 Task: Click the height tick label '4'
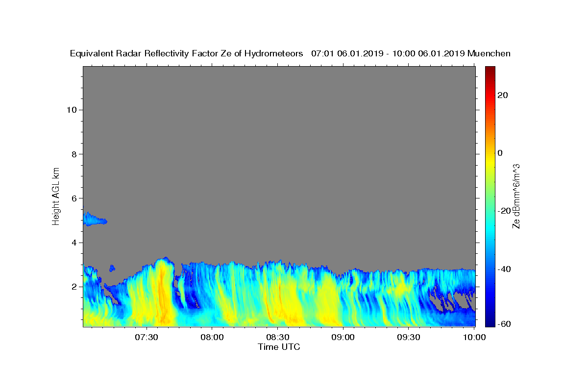[74, 243]
